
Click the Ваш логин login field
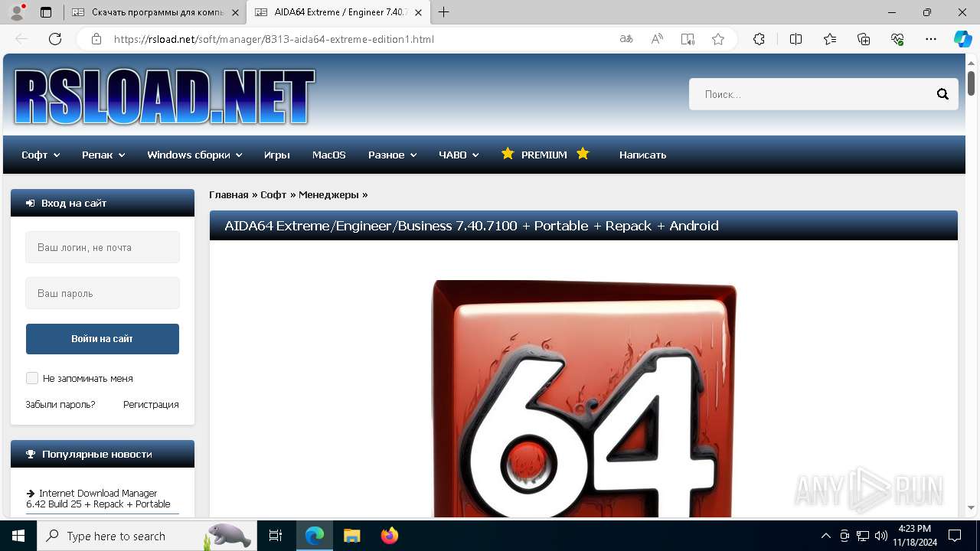click(103, 247)
